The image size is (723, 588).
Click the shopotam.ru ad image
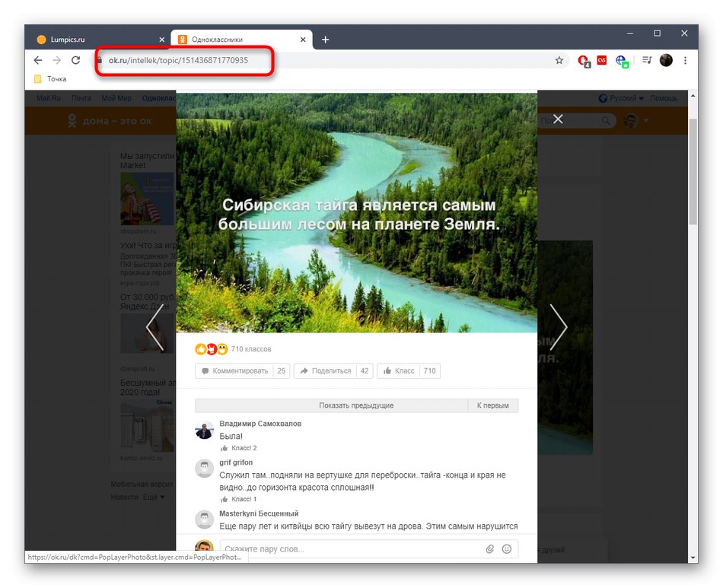(x=147, y=199)
